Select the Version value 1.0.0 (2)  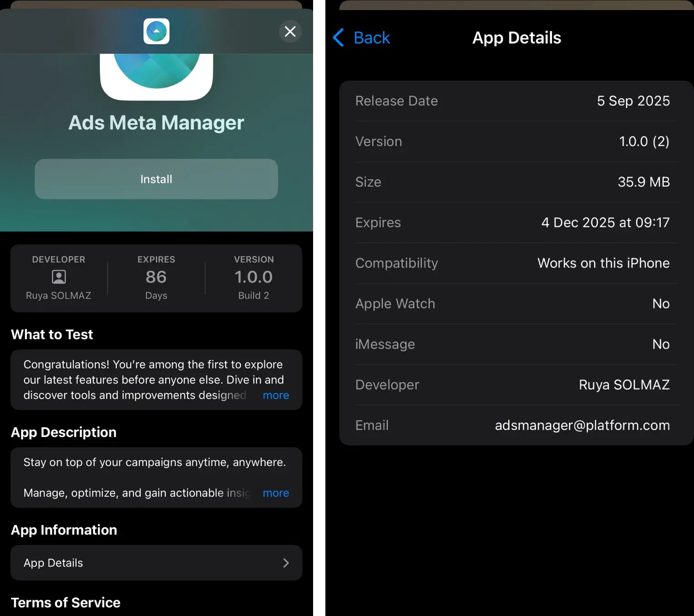644,141
